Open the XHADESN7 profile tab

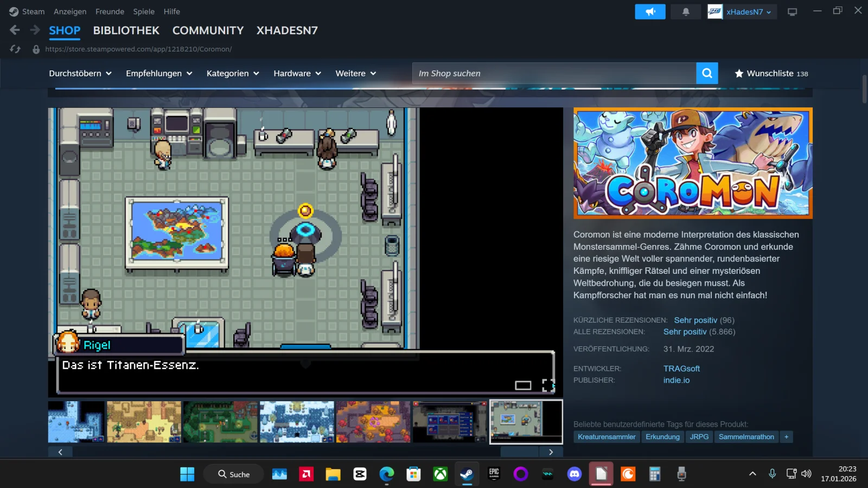pos(287,30)
